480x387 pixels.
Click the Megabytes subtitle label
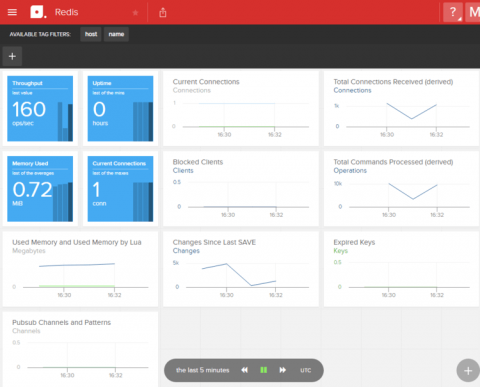click(x=29, y=251)
